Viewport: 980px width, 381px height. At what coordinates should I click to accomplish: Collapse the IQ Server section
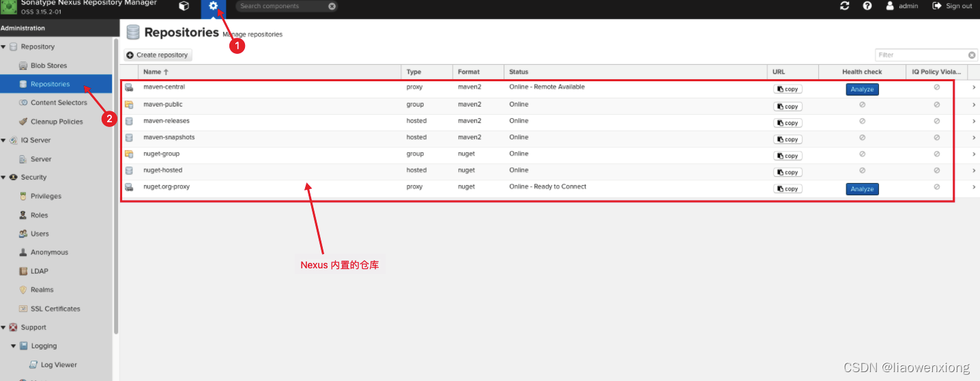pyautogui.click(x=3, y=140)
